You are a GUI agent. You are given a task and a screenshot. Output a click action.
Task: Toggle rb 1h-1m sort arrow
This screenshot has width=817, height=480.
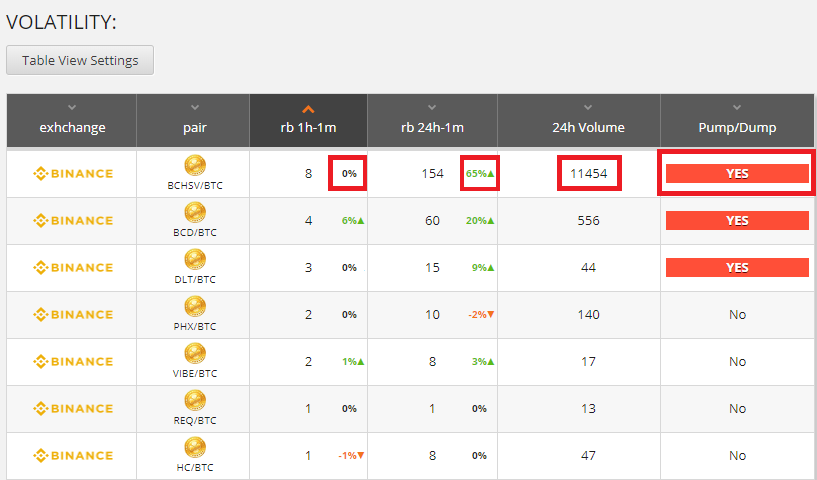coord(308,109)
